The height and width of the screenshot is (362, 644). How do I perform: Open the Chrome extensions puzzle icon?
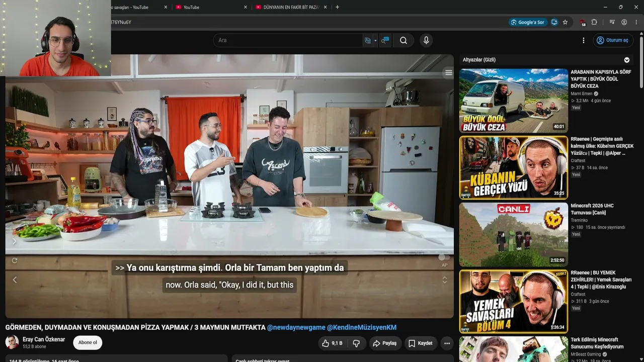point(594,22)
